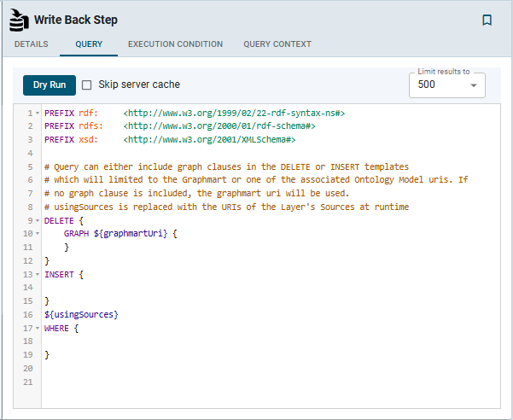This screenshot has height=420, width=513.
Task: Open the Execution Condition tab
Action: pos(175,44)
